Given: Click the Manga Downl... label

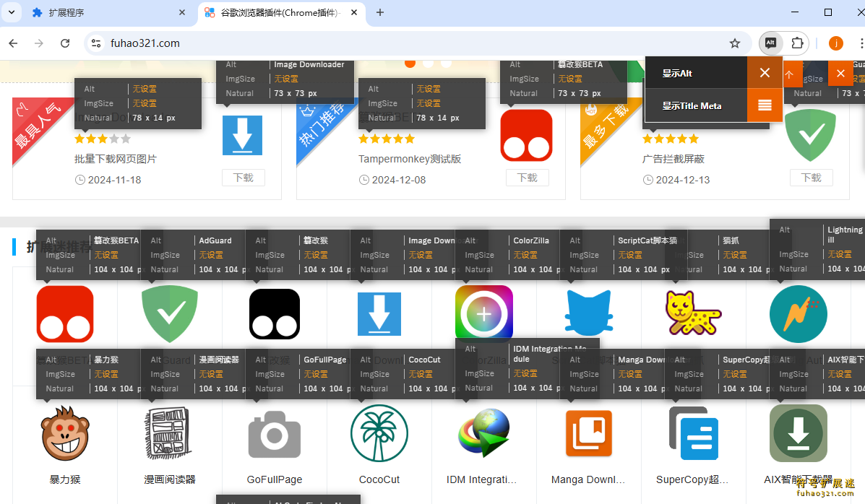Looking at the screenshot, I should pos(588,479).
